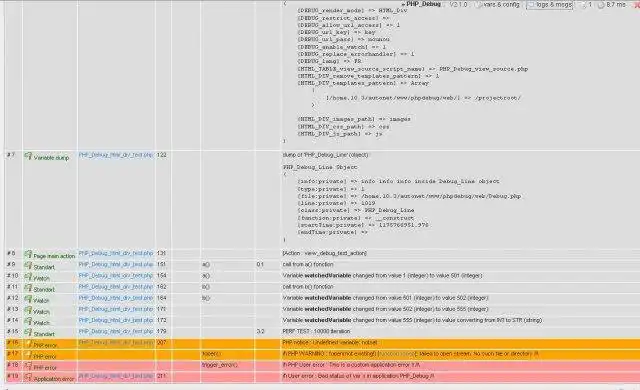Screen dimensions: 640x390
Task: Open source file link in row #12
Action: point(116,298)
